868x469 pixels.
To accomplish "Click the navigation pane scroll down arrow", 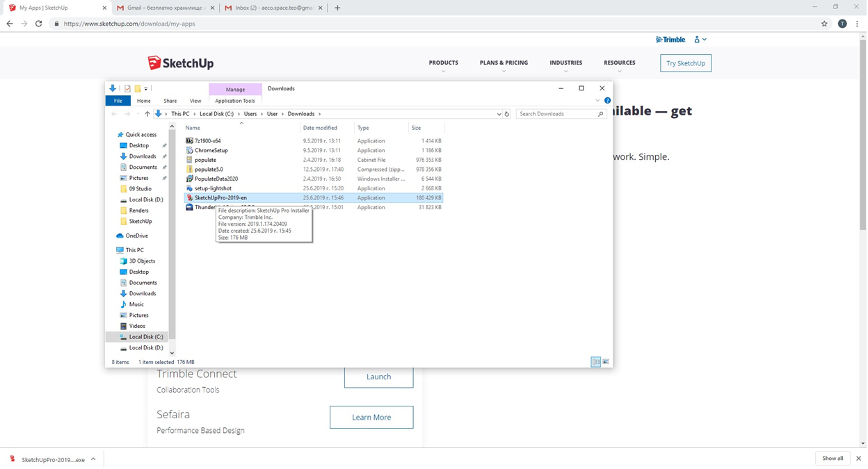I will tap(172, 353).
